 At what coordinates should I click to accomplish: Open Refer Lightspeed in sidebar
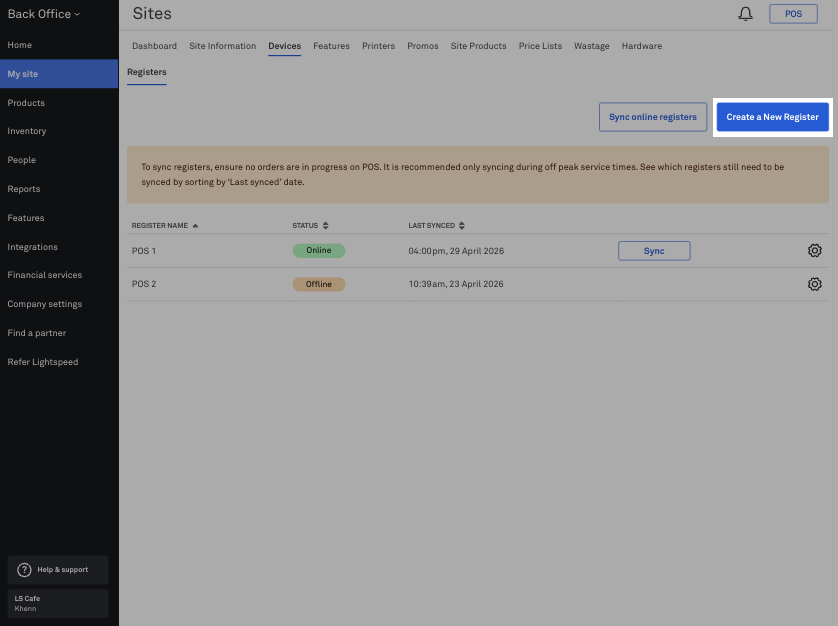pyautogui.click(x=59, y=362)
